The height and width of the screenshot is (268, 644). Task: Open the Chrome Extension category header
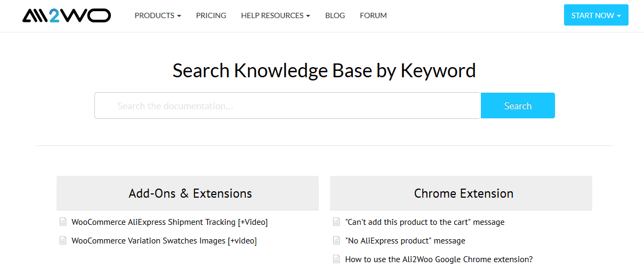point(464,193)
